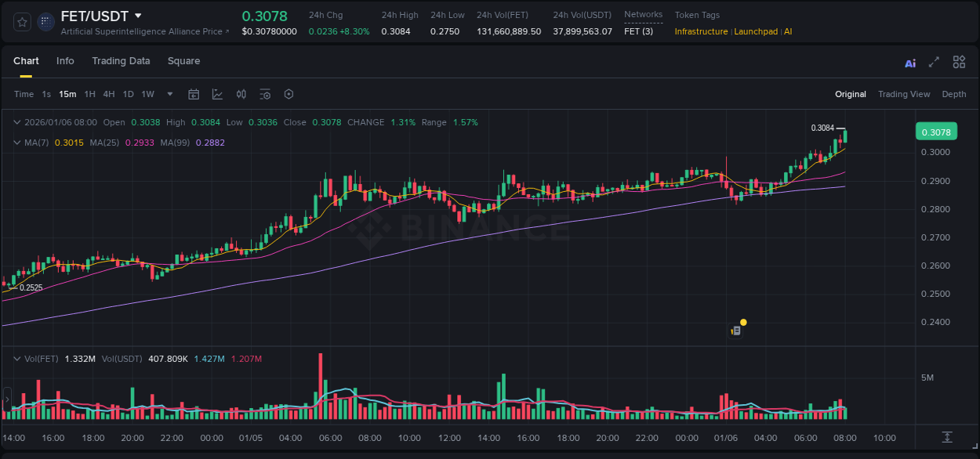The height and width of the screenshot is (459, 980).
Task: Switch to the Trading Data tab
Action: point(121,61)
